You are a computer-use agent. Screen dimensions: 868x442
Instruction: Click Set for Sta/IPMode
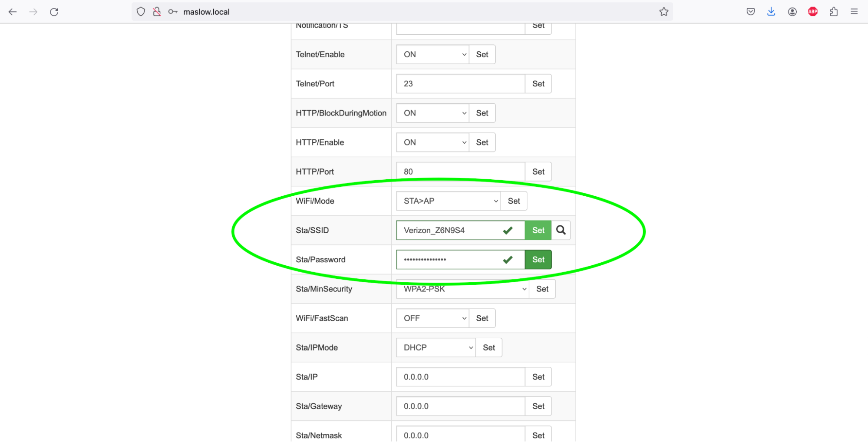pos(489,347)
